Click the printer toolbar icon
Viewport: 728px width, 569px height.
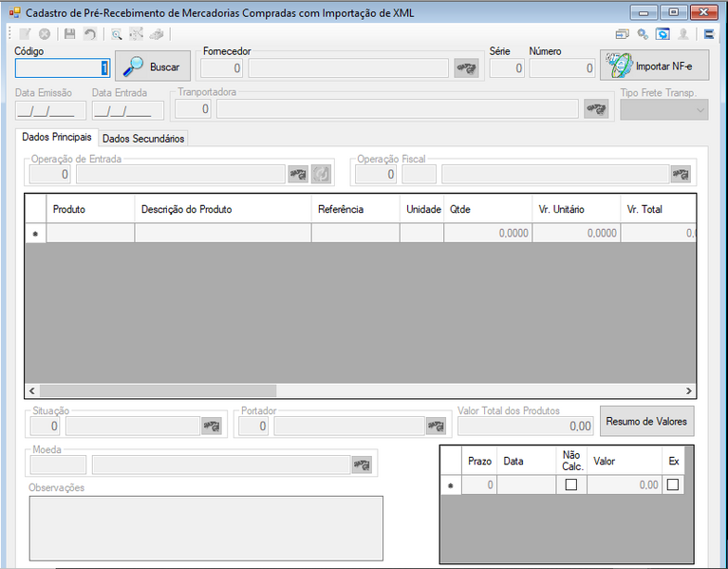tap(157, 34)
